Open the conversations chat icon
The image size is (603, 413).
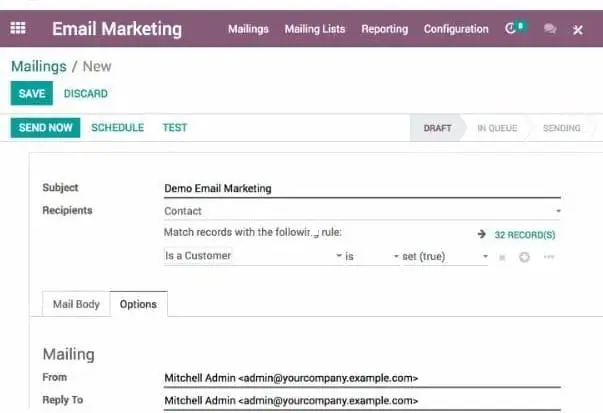click(549, 30)
